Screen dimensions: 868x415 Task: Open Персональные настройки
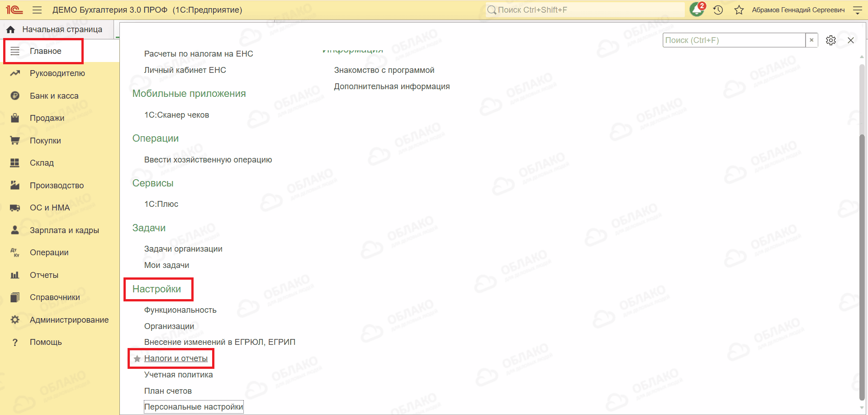194,407
